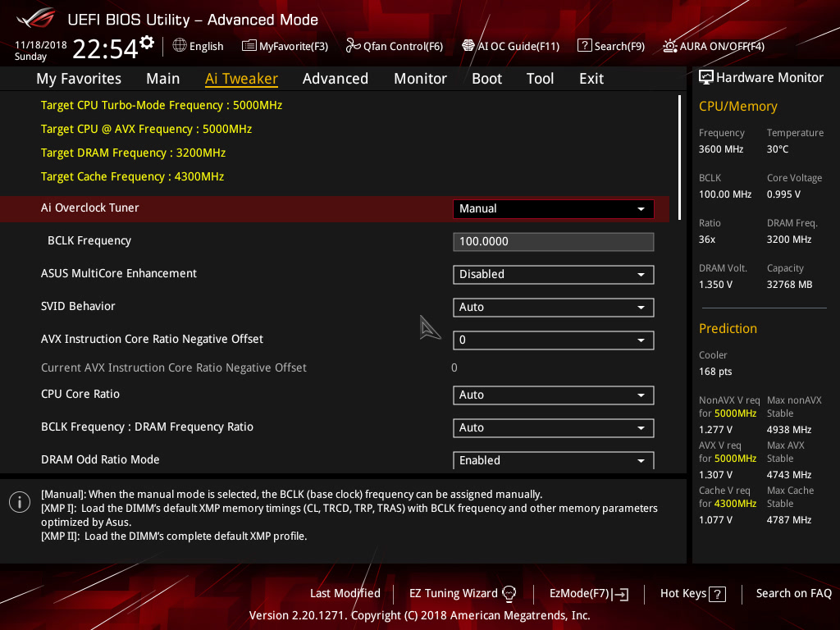Click the Hardware Monitor display icon

[706, 77]
